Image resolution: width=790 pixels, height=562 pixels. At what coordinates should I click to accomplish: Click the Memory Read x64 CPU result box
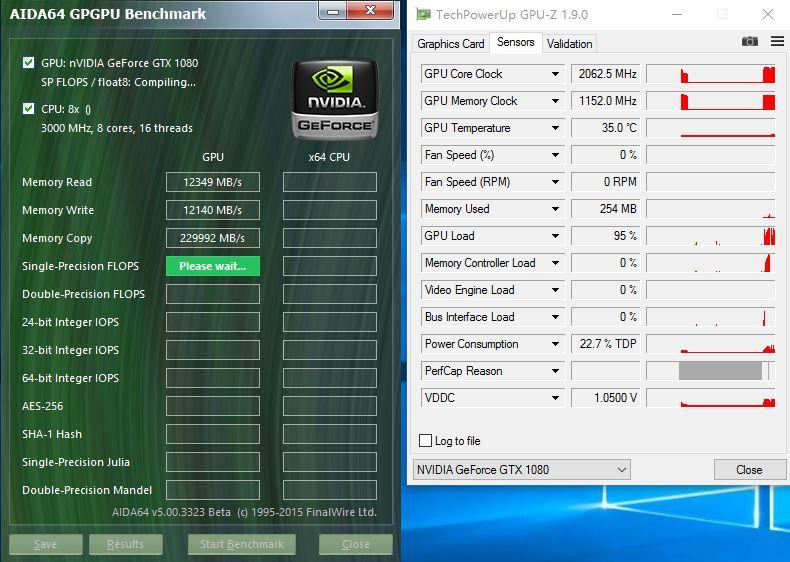(330, 182)
